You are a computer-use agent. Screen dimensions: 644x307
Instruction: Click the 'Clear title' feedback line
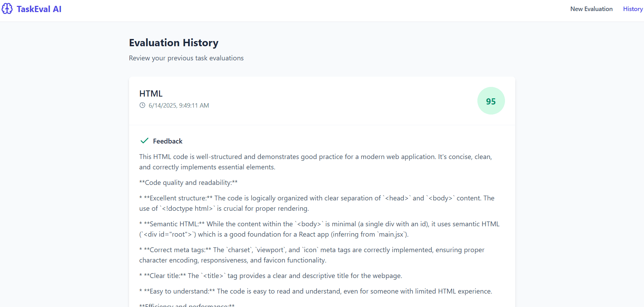271,276
